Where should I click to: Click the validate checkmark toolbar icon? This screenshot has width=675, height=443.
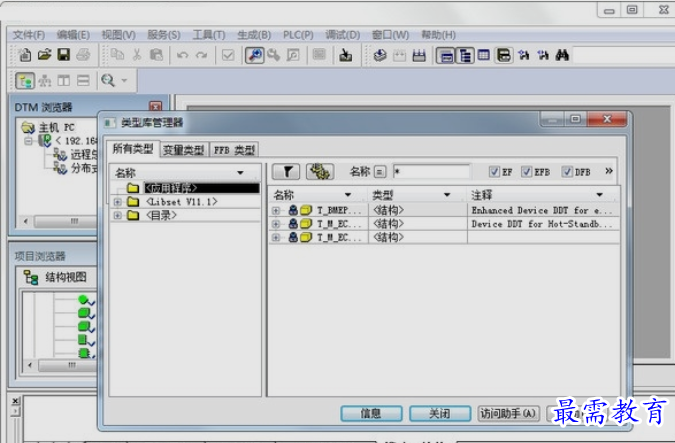click(x=228, y=55)
